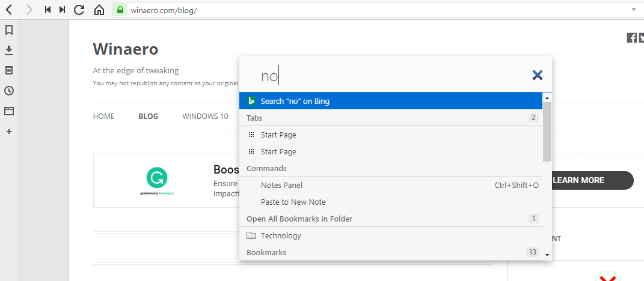Image resolution: width=644 pixels, height=281 pixels.
Task: Click the Open All Bookmarks in Folder header
Action: (299, 219)
